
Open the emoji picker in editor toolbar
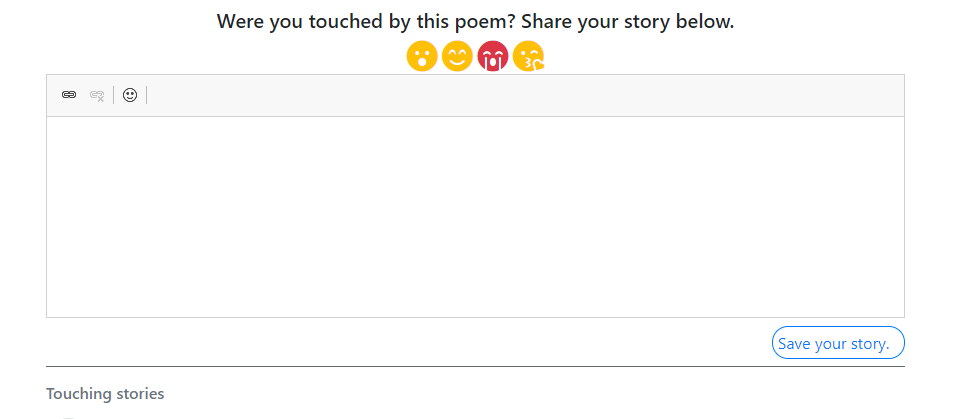coord(130,95)
